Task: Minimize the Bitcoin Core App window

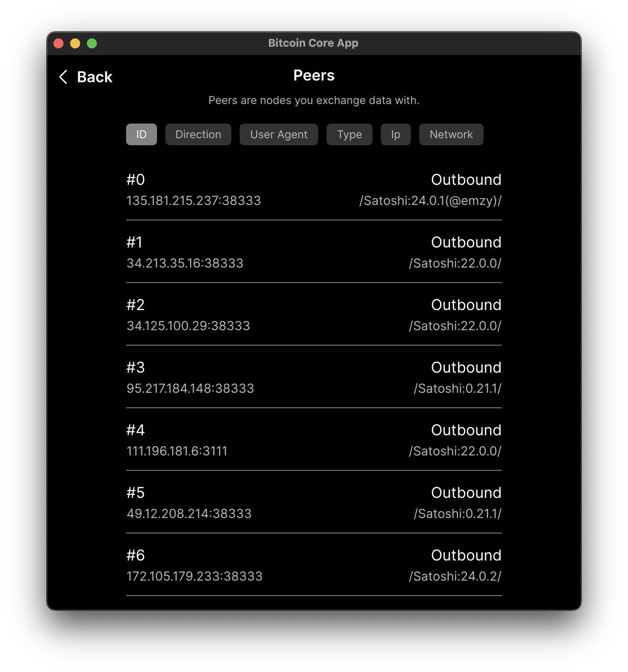Action: pyautogui.click(x=75, y=43)
